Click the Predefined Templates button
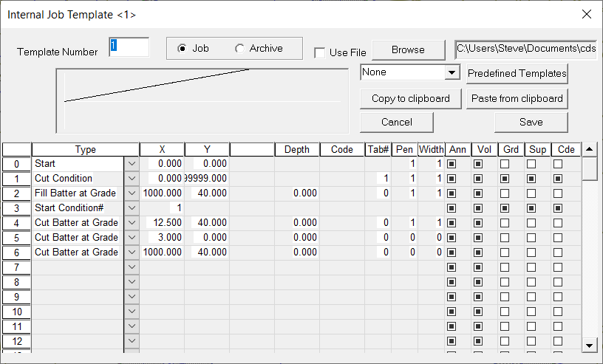The image size is (603, 364). [517, 74]
